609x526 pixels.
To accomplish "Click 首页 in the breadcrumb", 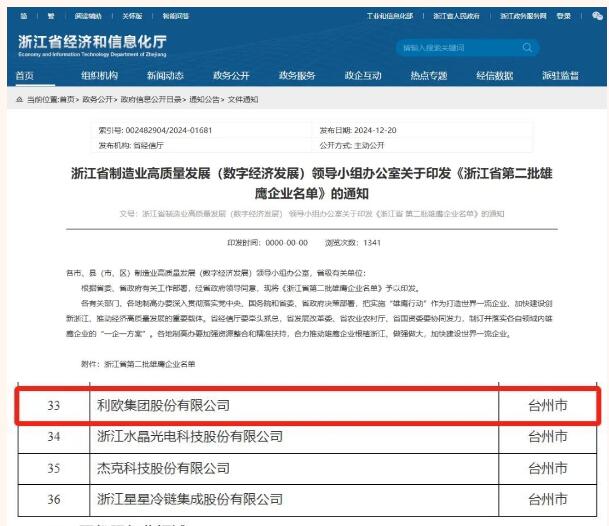I will 67,100.
